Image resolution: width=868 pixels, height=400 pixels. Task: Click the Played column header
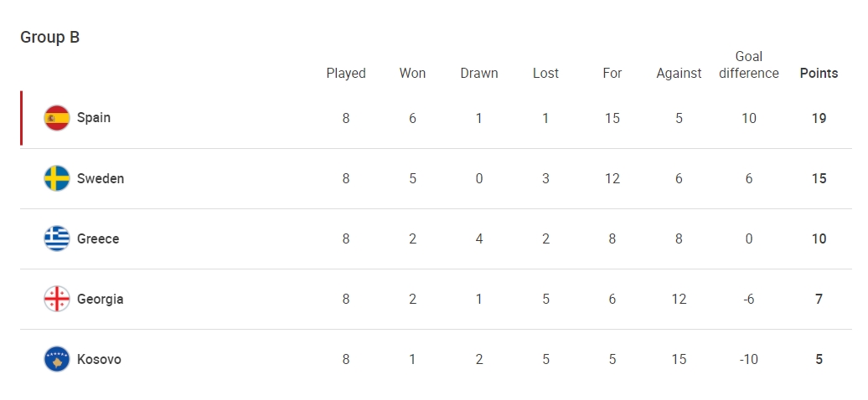point(346,74)
